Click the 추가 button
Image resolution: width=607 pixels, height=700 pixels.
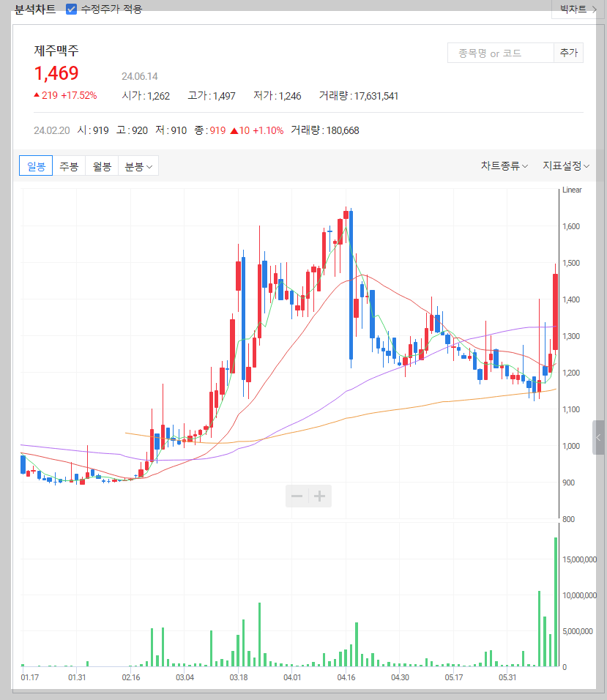pyautogui.click(x=569, y=53)
